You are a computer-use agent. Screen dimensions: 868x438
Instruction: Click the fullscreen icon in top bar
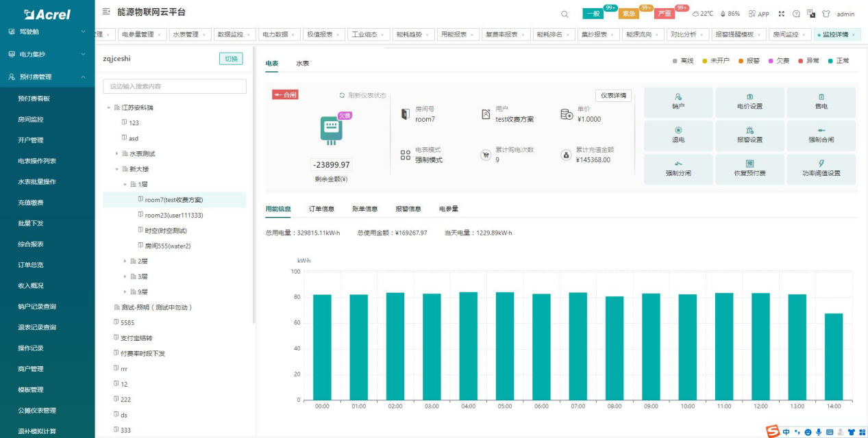782,14
